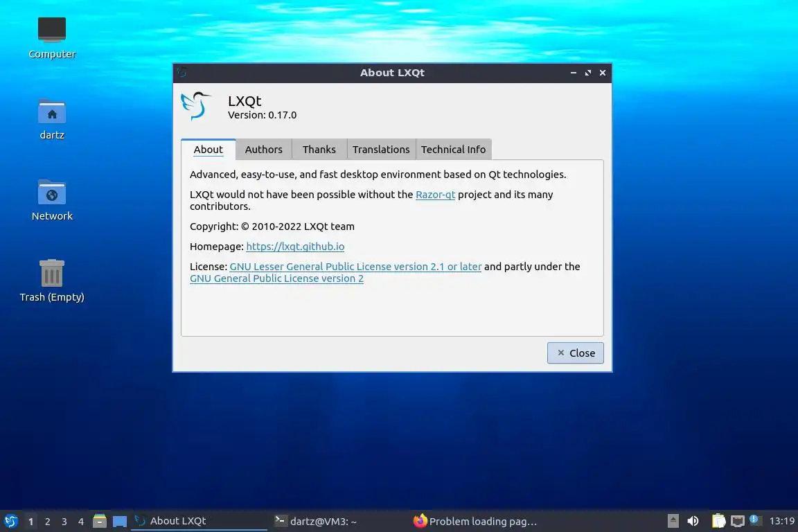The height and width of the screenshot is (532, 798).
Task: Open the clipboard manager tray icon
Action: point(718,521)
